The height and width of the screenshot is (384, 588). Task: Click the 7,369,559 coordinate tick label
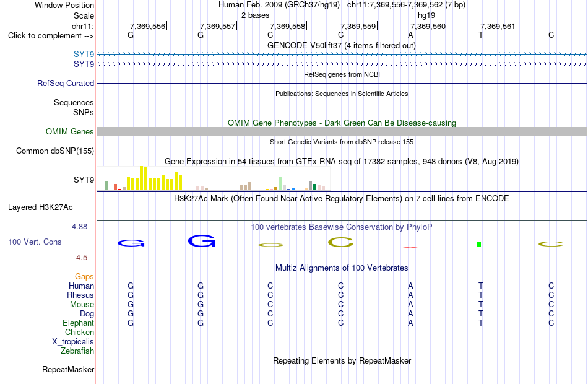click(x=358, y=26)
